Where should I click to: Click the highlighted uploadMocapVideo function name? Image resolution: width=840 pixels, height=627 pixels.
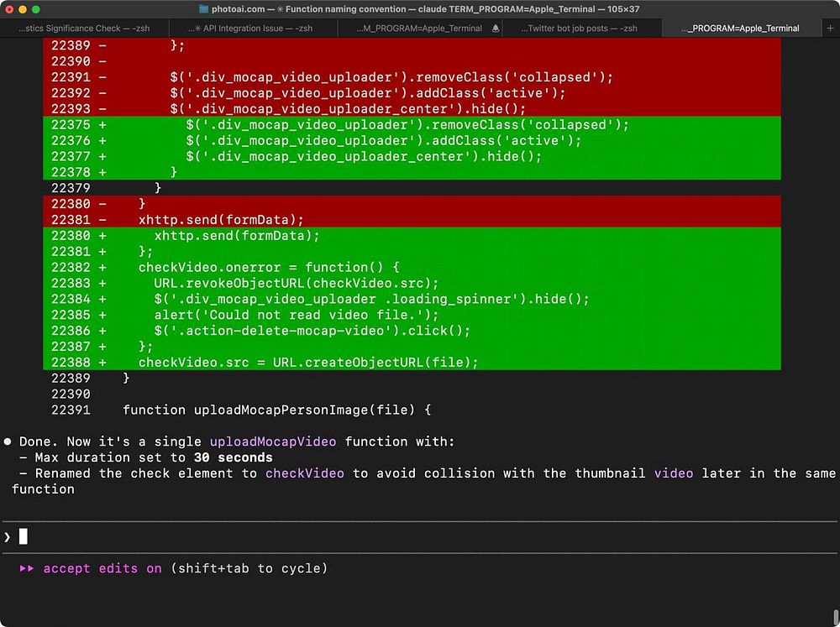click(x=273, y=442)
